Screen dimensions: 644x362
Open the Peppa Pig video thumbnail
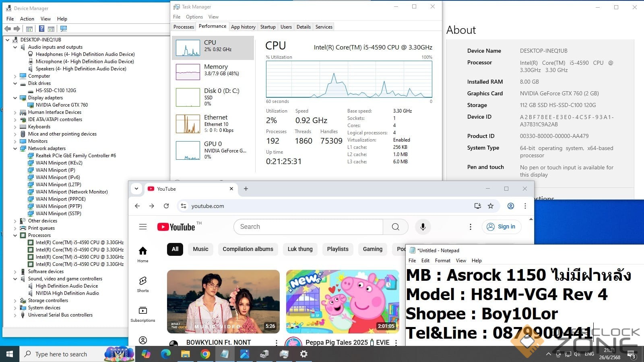point(343,301)
